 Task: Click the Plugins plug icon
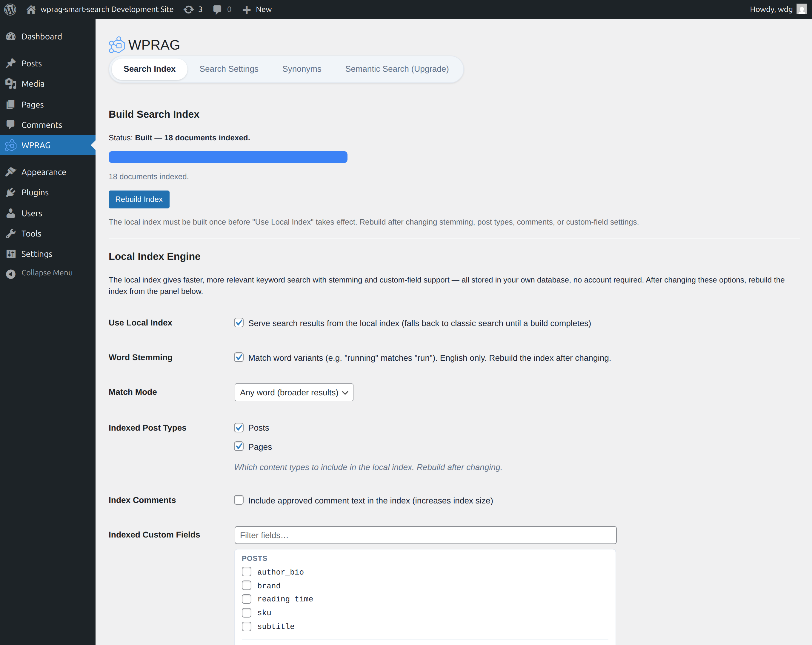pyautogui.click(x=11, y=193)
